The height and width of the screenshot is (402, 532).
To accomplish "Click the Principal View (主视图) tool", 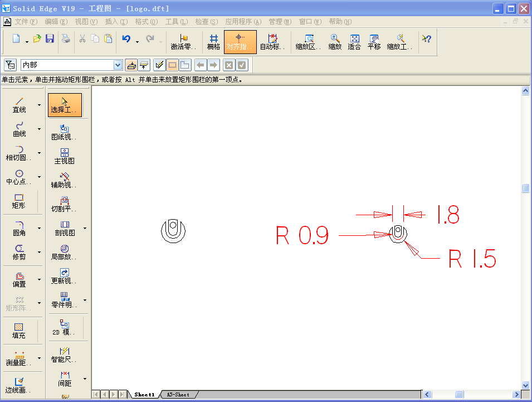I will [x=65, y=156].
